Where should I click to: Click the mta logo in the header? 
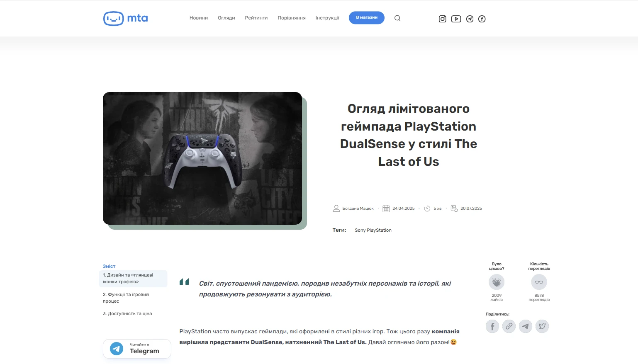(125, 18)
